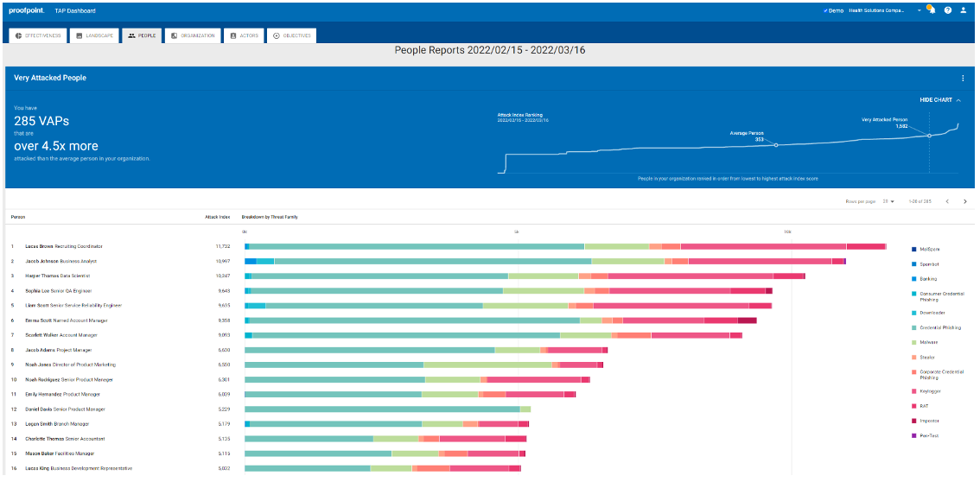Select Noah Rodriguez Senior Product Manager
Viewport: 980px width, 482px height.
point(69,379)
